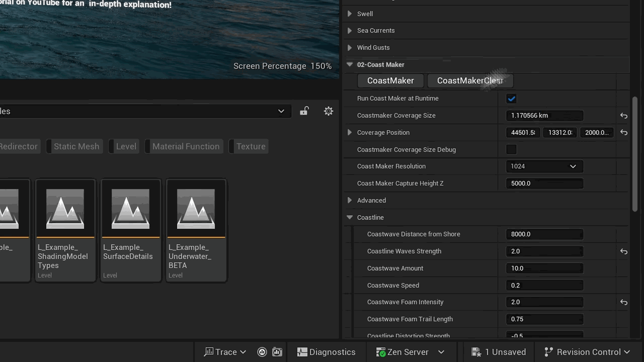Click the content browser lock icon

coord(304,111)
